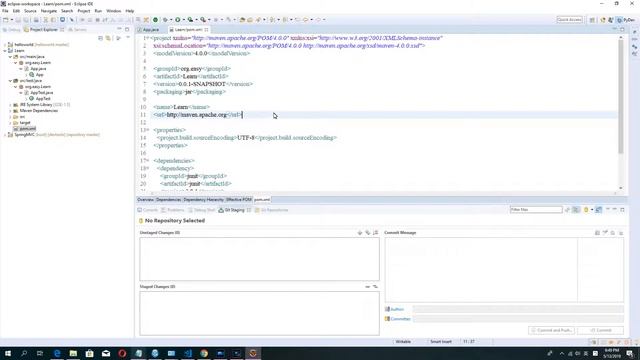Open the Run menu
The width and height of the screenshot is (640, 360).
98,11
